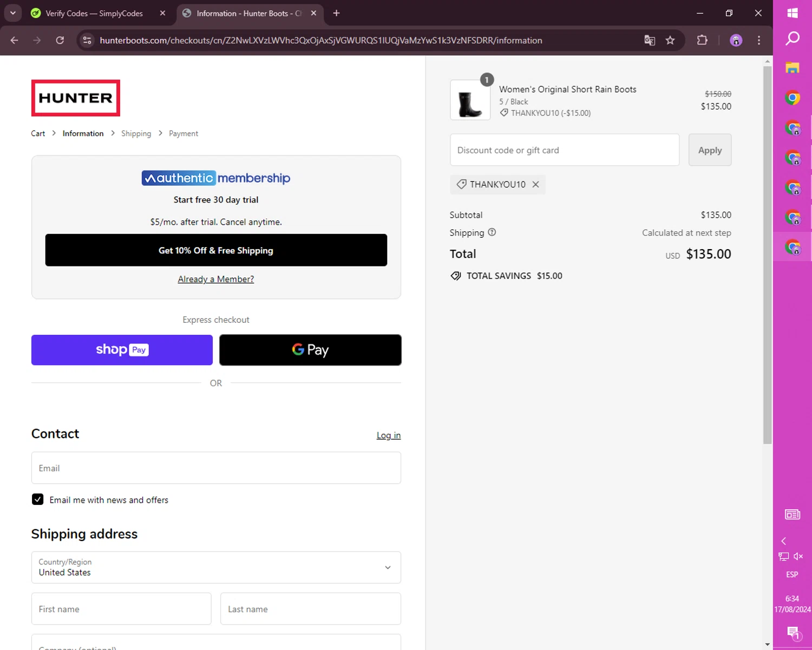Click Get 10% Off & Free Shipping
This screenshot has height=650, width=812.
[216, 250]
